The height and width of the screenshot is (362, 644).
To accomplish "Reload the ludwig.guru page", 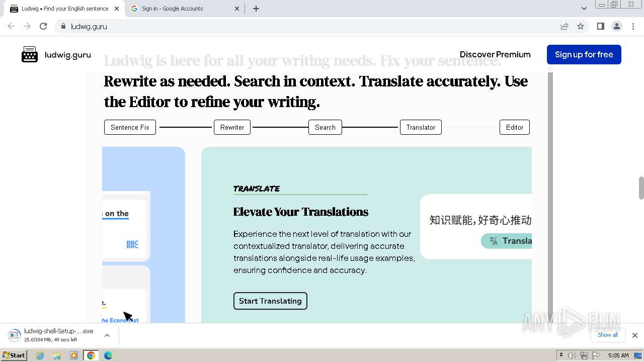I will tap(43, 26).
